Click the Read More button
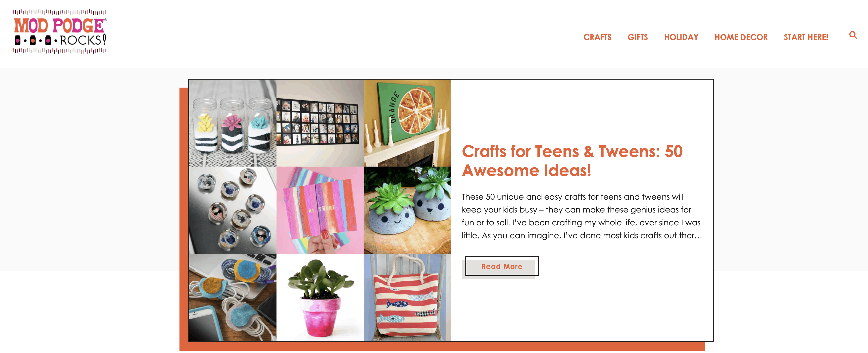Screen dimensions: 868x353 pyautogui.click(x=502, y=266)
